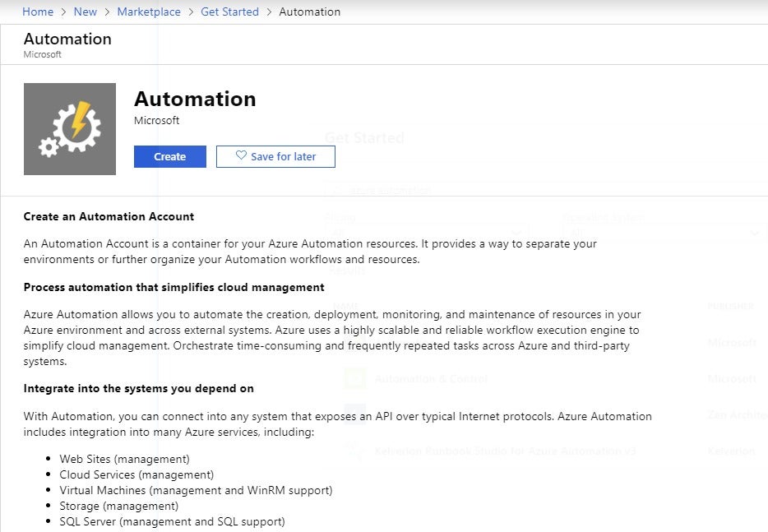Click the Create button

[x=170, y=157]
